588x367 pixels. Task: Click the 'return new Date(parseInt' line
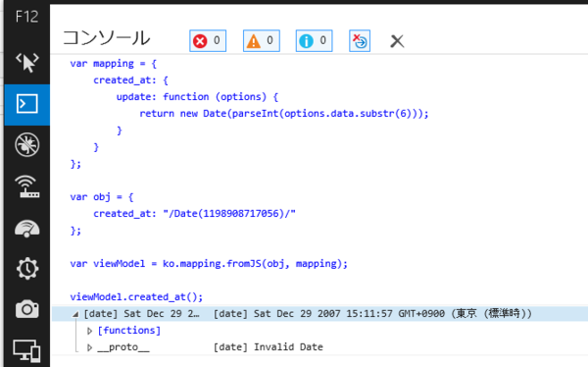click(x=284, y=114)
